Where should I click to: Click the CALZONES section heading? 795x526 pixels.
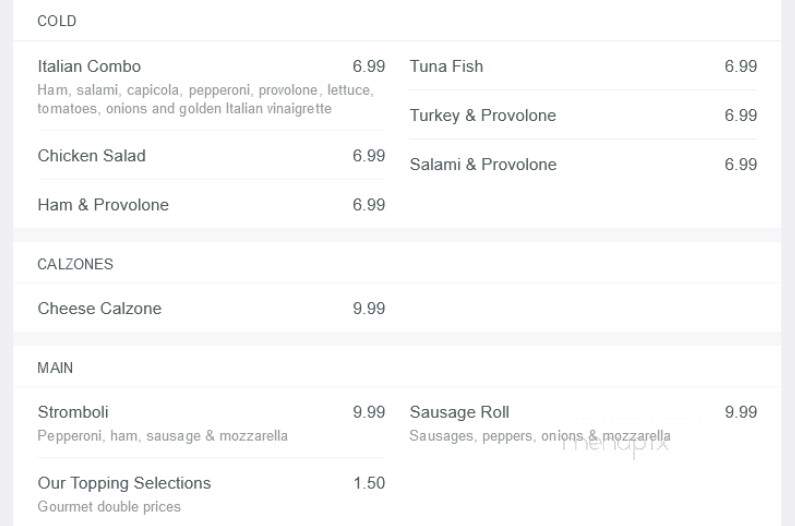pyautogui.click(x=76, y=264)
